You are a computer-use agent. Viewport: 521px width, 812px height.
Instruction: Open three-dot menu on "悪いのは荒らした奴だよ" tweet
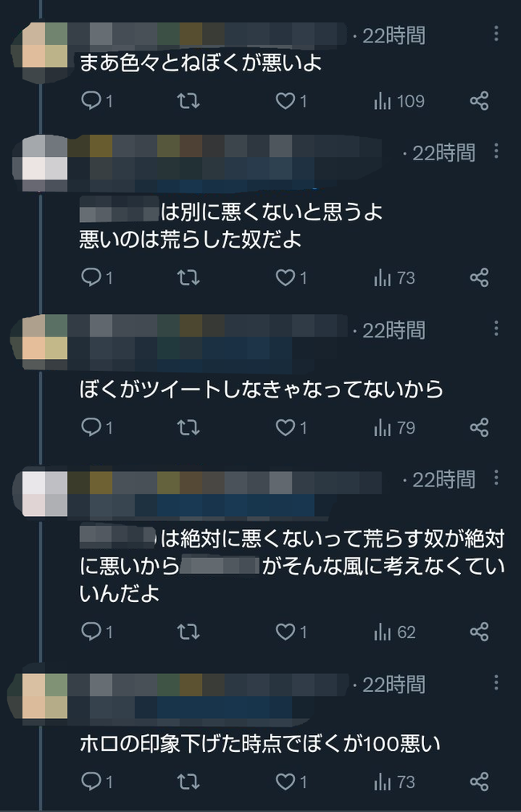point(496,151)
